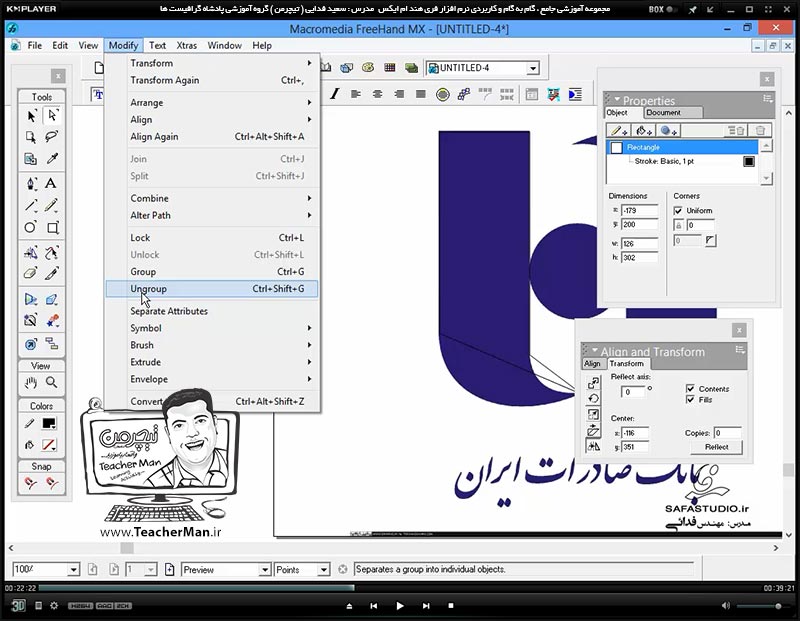Stop playback in KMPlayer
This screenshot has height=621, width=800.
click(x=451, y=606)
